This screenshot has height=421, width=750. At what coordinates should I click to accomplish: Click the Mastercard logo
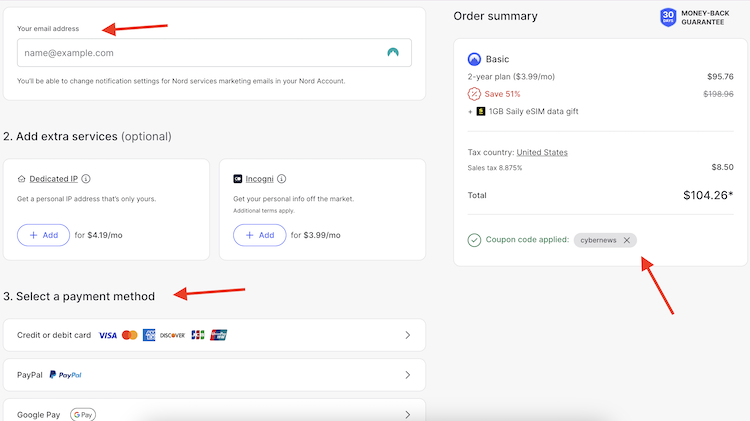[x=130, y=335]
